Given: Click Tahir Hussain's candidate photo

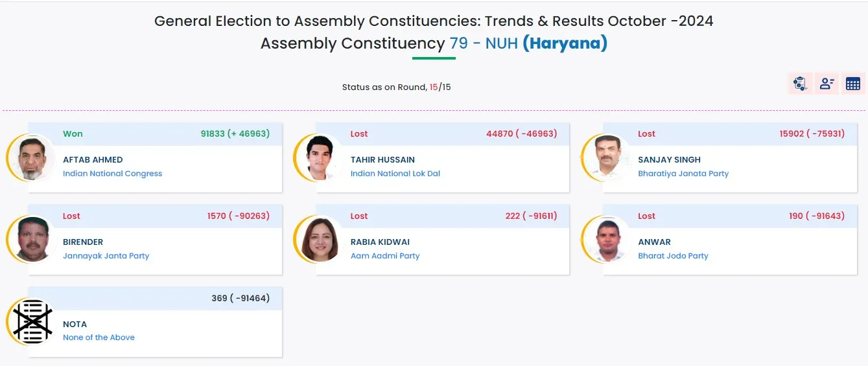Looking at the screenshot, I should pos(320,157).
